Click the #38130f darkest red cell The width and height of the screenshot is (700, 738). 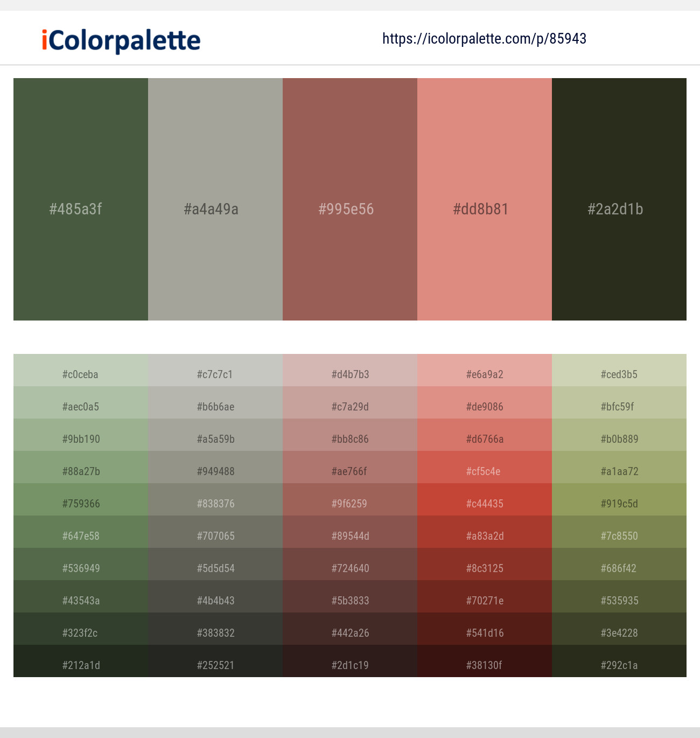click(x=484, y=665)
